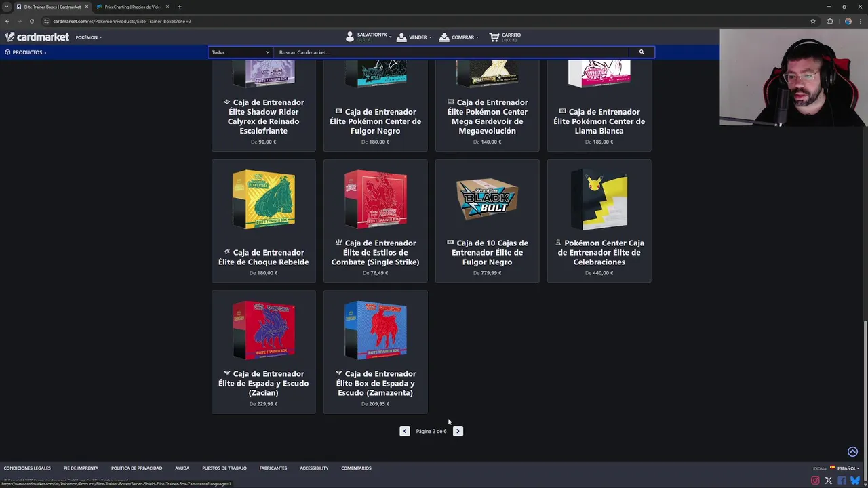
Task: Open the Pokémon game selector dropdown
Action: [89, 37]
